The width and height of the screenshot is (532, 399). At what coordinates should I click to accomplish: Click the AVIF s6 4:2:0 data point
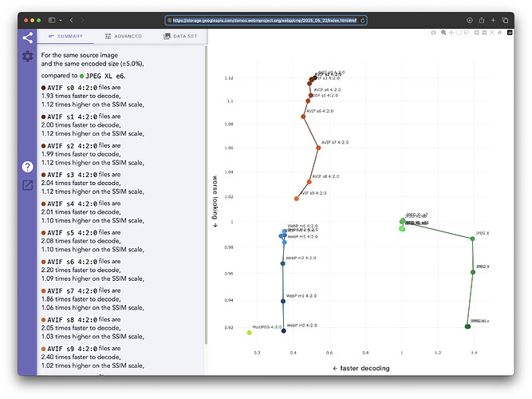(x=303, y=117)
